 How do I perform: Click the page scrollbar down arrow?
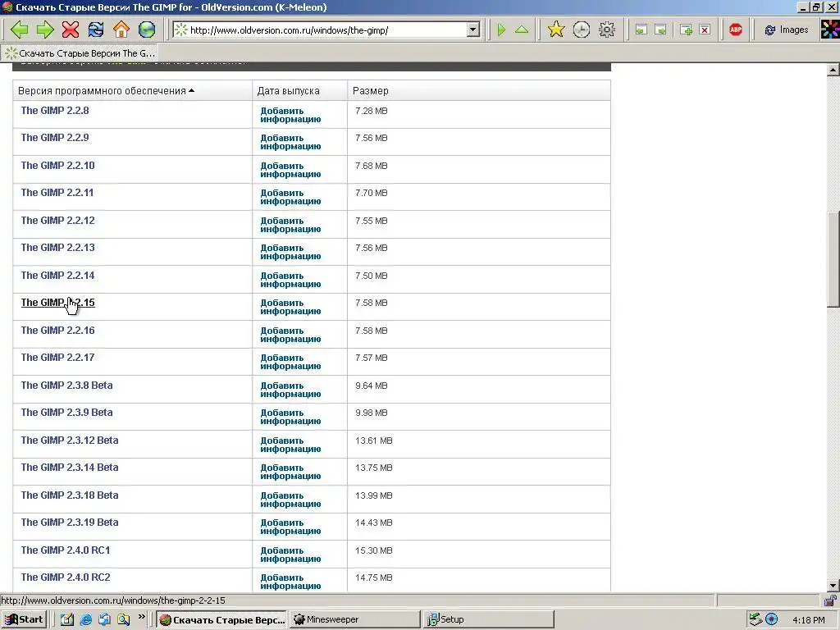(x=833, y=586)
